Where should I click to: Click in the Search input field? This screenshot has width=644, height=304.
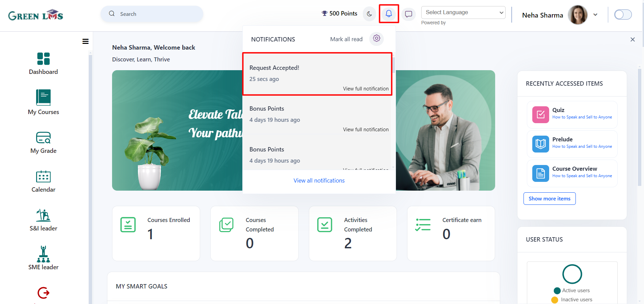[x=152, y=14]
